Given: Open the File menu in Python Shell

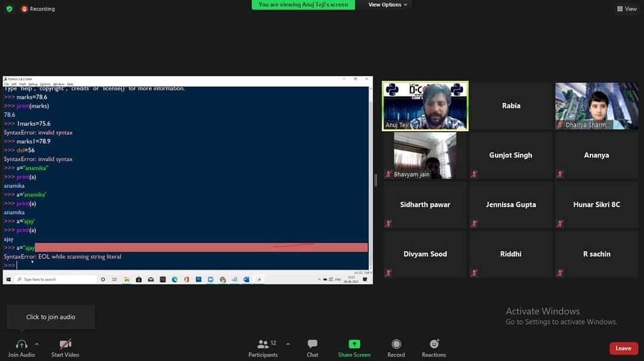Looking at the screenshot, I should (6, 84).
